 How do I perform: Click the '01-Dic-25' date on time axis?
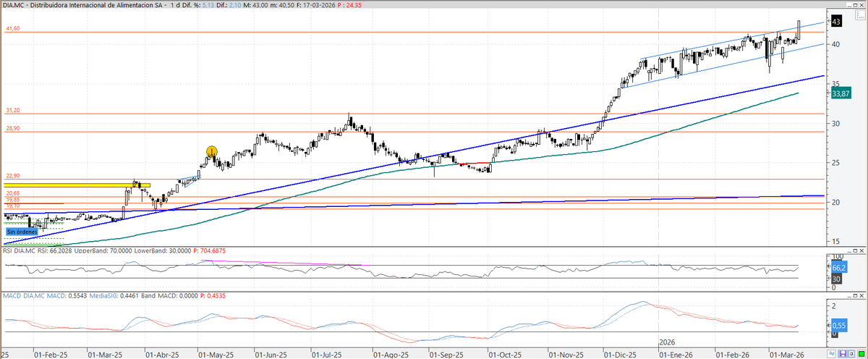(618, 354)
